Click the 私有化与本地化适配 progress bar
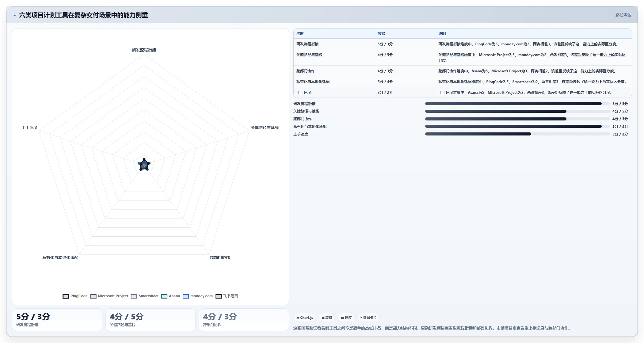644x343 pixels. (517, 126)
